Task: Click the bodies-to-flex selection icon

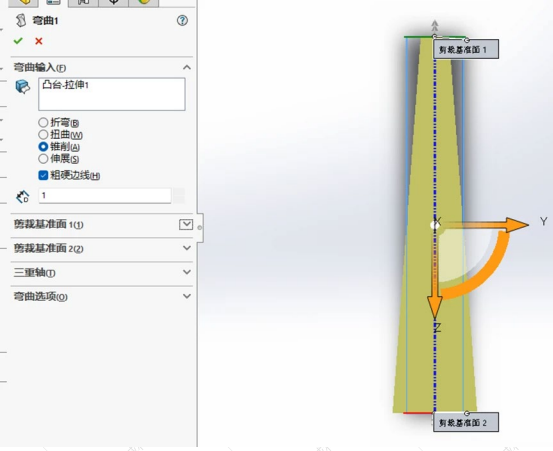Action: [23, 86]
